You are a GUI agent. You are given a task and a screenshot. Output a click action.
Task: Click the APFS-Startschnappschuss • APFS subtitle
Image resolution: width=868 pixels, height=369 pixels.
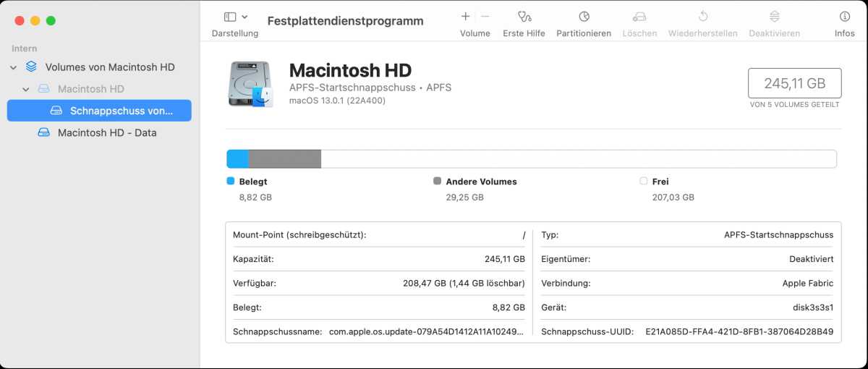coord(370,88)
